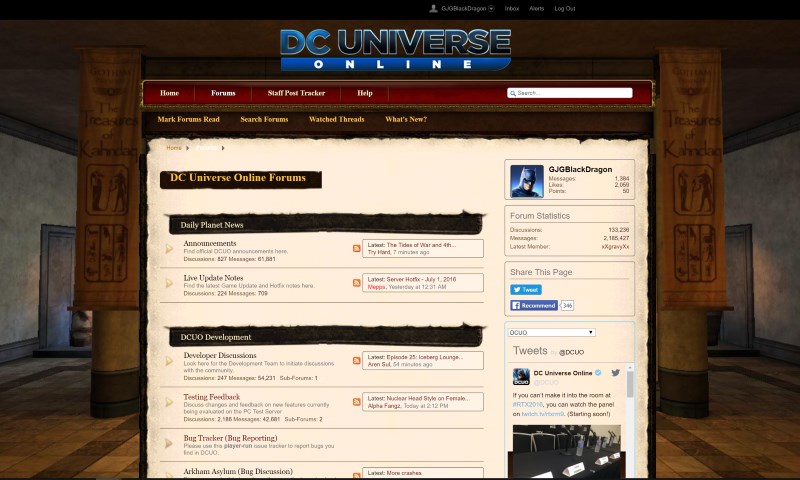Select Search Forums in the submenu
The height and width of the screenshot is (480, 800).
264,119
